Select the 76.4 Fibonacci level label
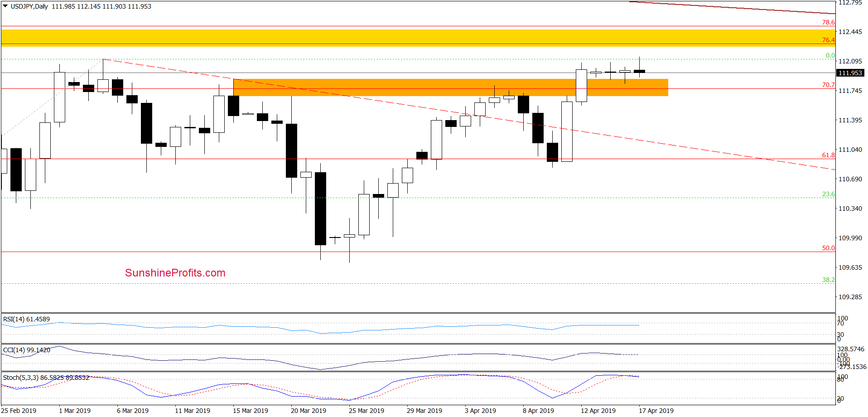868x417 pixels. pos(828,40)
